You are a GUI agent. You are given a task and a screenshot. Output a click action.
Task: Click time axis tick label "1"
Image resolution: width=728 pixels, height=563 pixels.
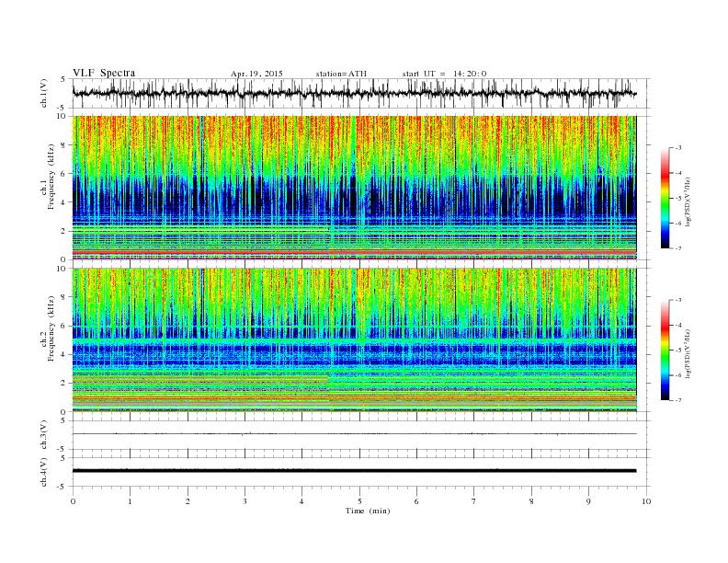click(x=130, y=501)
